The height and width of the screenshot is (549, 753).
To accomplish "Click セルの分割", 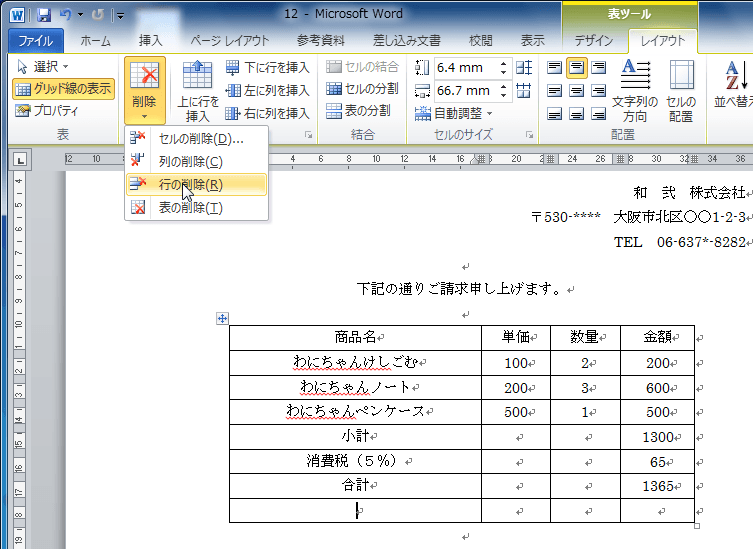I will (363, 88).
